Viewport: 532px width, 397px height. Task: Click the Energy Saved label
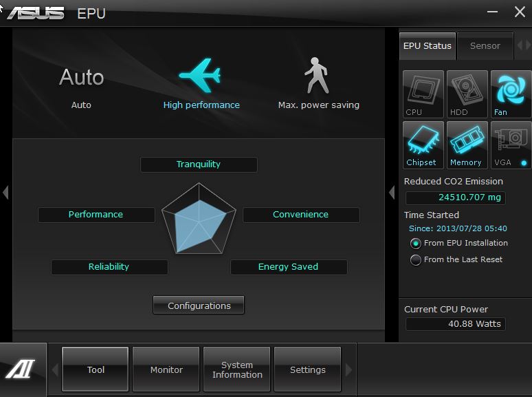pyautogui.click(x=289, y=267)
